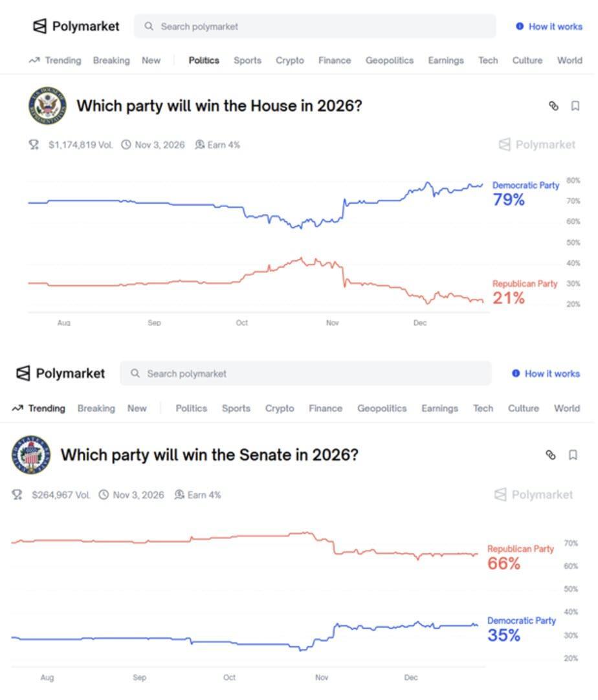598x700 pixels.
Task: Bookmark the House 2026 market
Action: click(x=575, y=106)
